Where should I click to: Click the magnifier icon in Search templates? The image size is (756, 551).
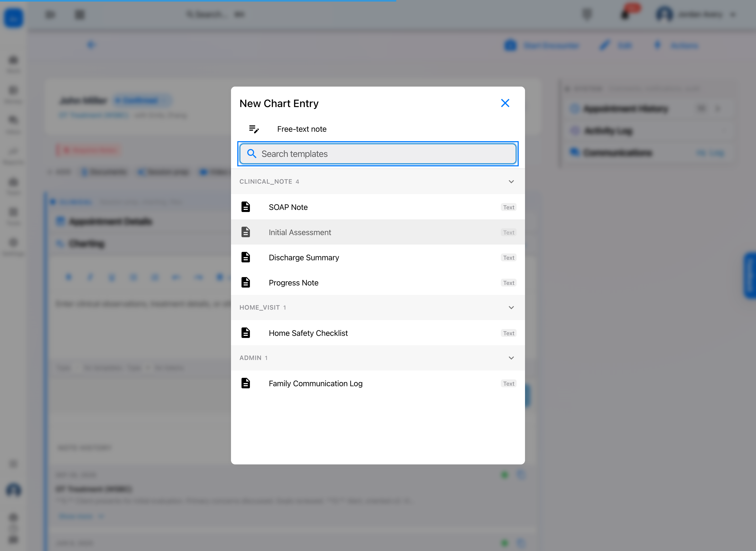click(251, 154)
